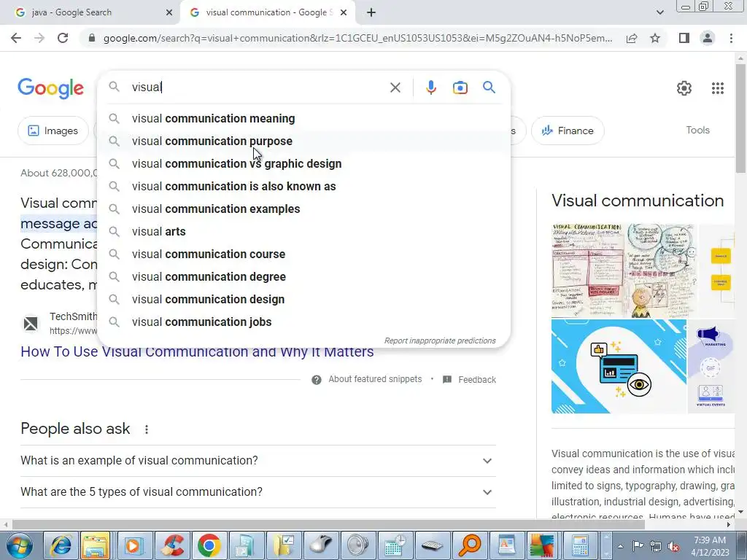Start voice search with the microphone icon
Image resolution: width=747 pixels, height=560 pixels.
point(430,87)
